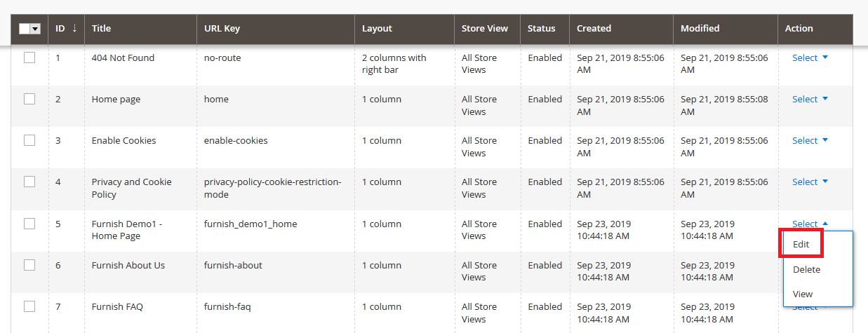Choose Edit from the action menu
The height and width of the screenshot is (333, 868).
click(x=817, y=245)
